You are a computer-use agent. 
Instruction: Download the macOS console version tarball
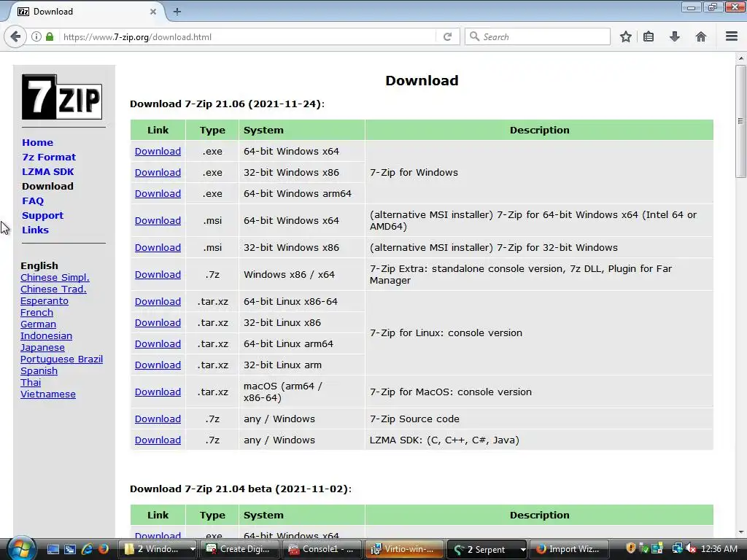pos(158,392)
